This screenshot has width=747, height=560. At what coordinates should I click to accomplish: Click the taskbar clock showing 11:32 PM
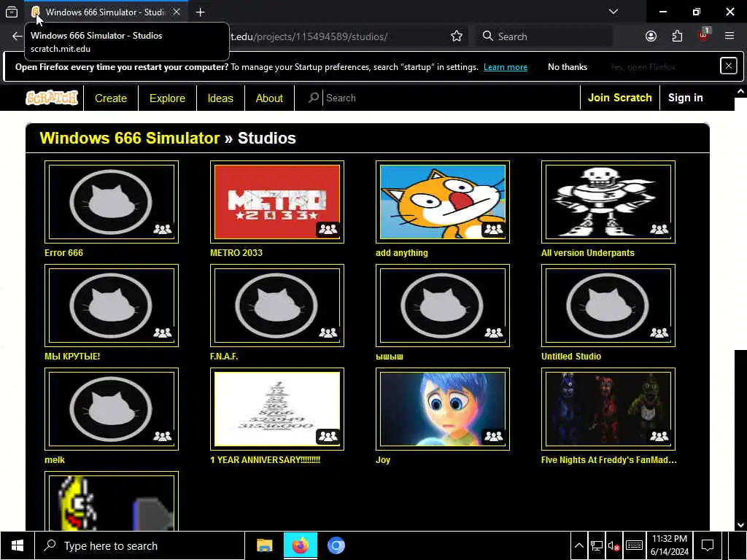coord(670,545)
